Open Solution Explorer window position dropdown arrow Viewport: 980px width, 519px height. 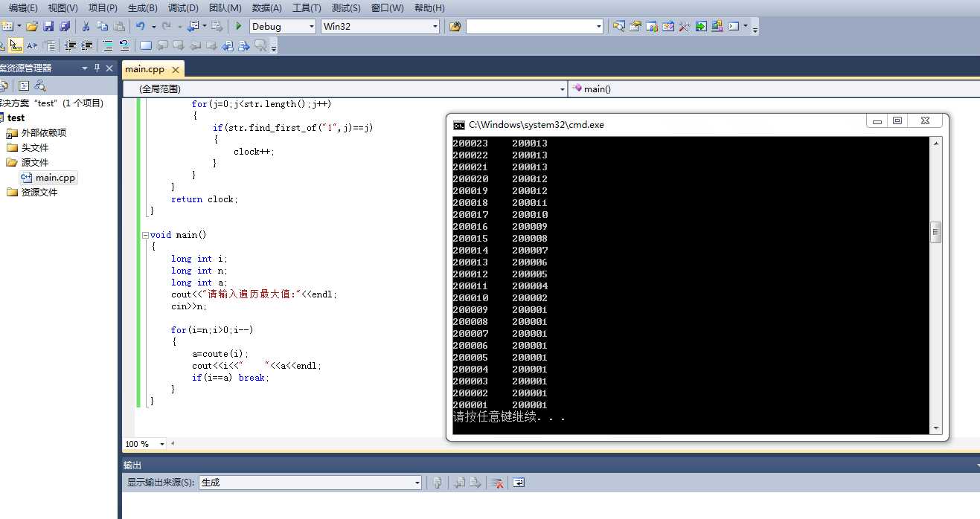point(85,68)
